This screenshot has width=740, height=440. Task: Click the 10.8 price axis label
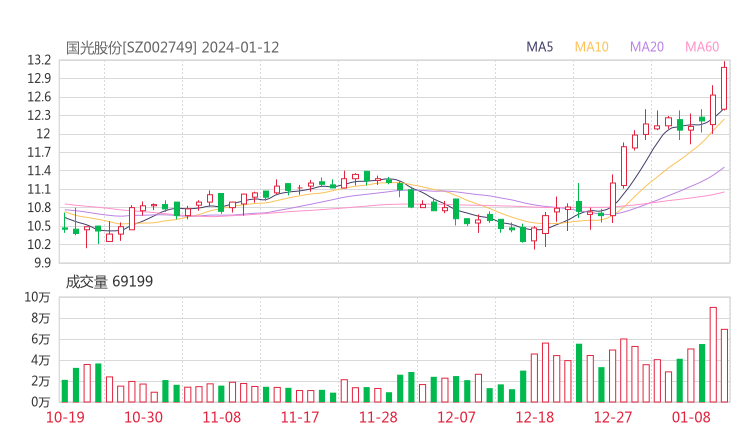pos(39,207)
